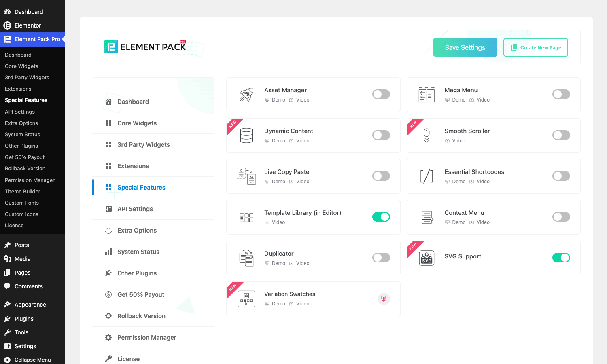Click the home icon beside Dashboard

coord(108,102)
